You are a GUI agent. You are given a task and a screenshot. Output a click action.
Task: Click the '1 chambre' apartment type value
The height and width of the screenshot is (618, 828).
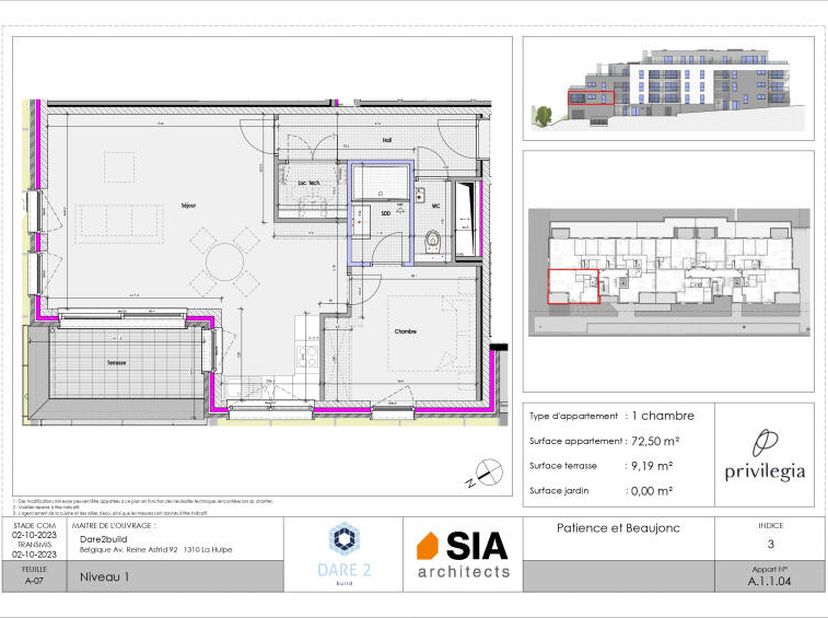(x=663, y=416)
